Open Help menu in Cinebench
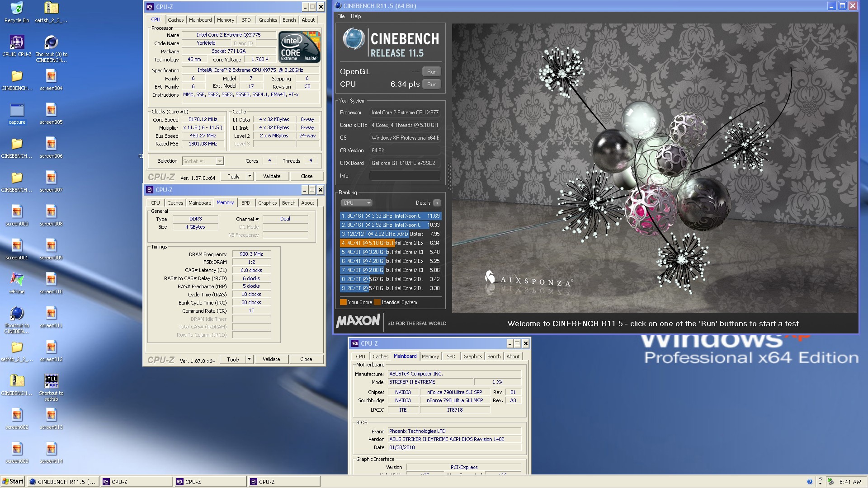This screenshot has height=488, width=868. 356,16
